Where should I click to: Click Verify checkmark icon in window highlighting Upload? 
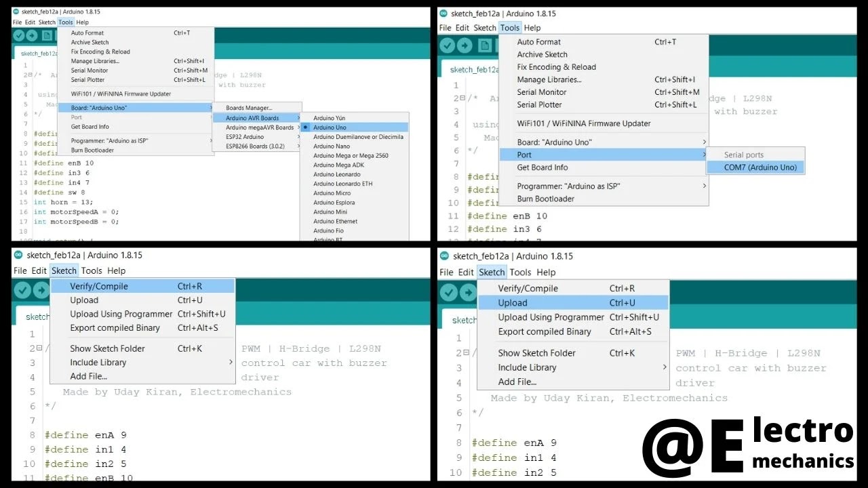[449, 292]
